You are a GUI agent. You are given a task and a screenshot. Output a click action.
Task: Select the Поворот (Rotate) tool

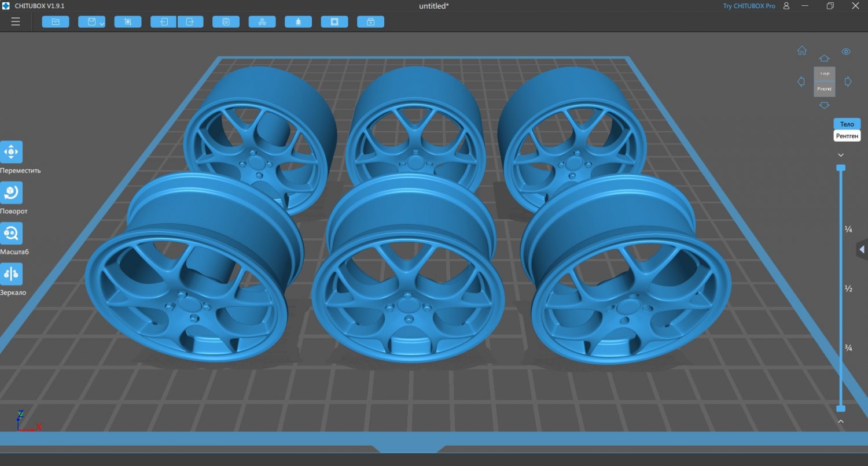13,193
